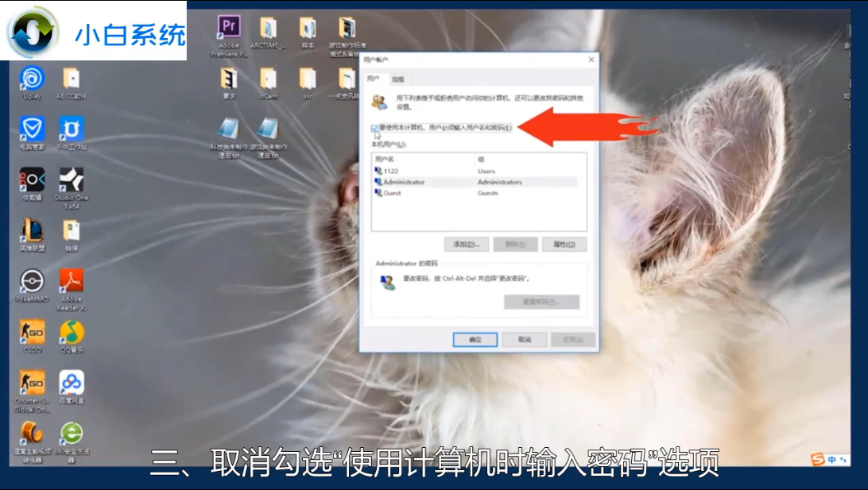868x490 pixels.
Task: Select user 1122 in the list
Action: point(390,171)
